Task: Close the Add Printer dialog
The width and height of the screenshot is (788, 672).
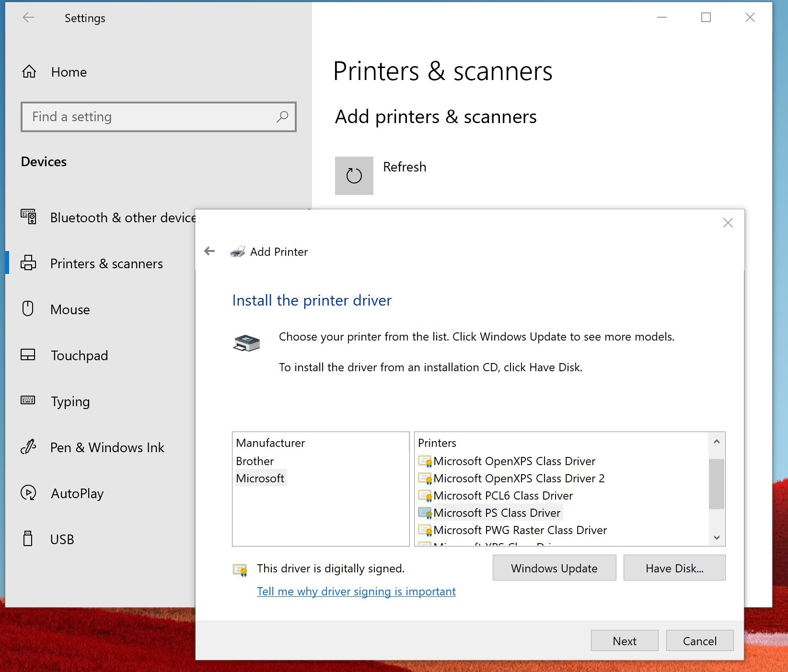Action: pos(728,223)
